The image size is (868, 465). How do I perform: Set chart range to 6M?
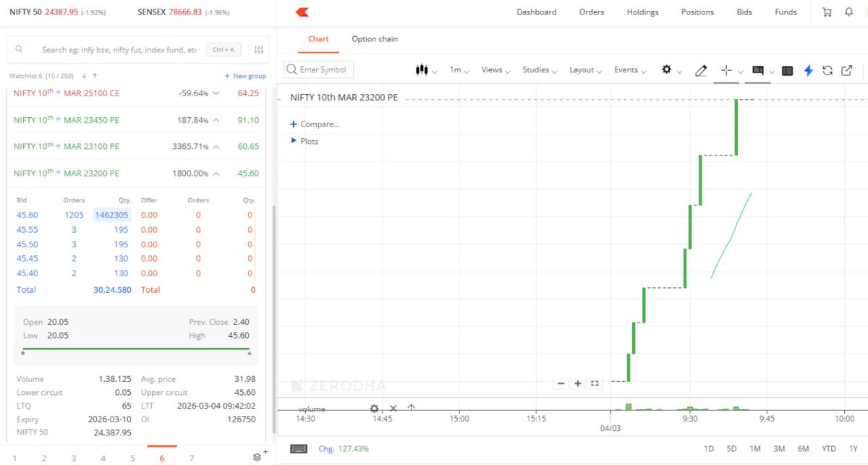coord(803,449)
